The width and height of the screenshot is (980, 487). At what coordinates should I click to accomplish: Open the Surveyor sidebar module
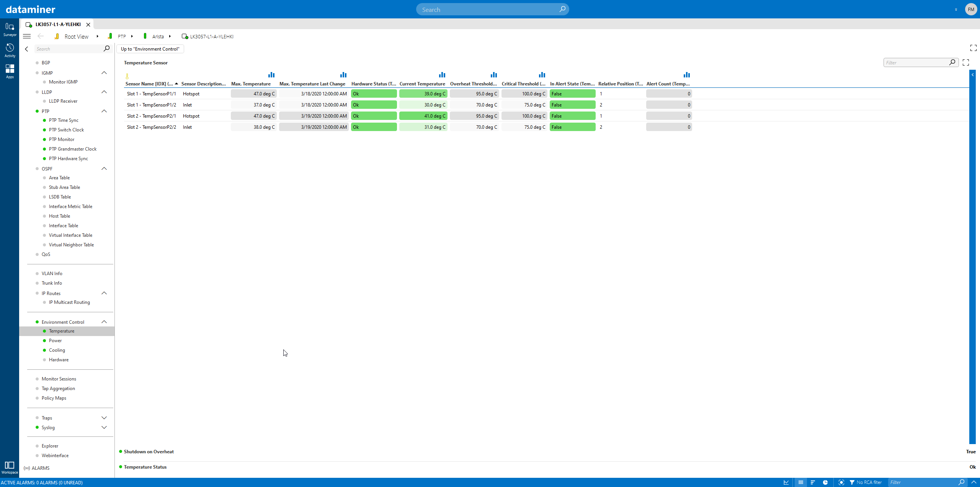click(x=10, y=29)
